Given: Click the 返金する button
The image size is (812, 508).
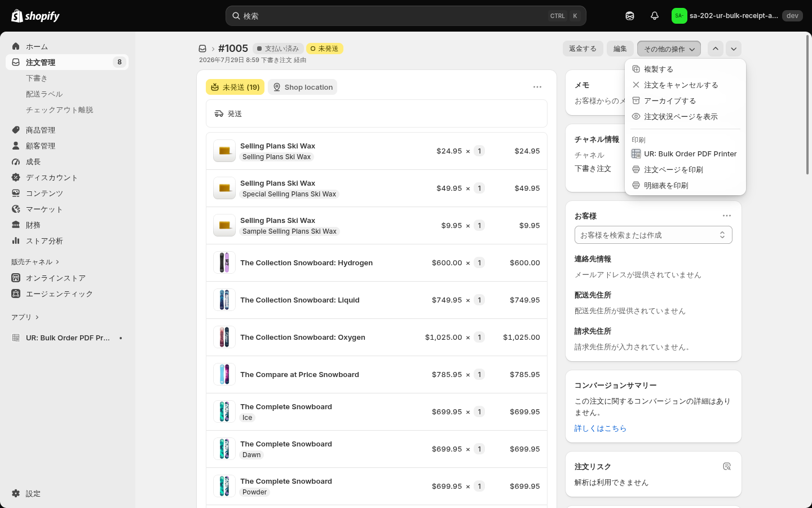Looking at the screenshot, I should point(582,49).
